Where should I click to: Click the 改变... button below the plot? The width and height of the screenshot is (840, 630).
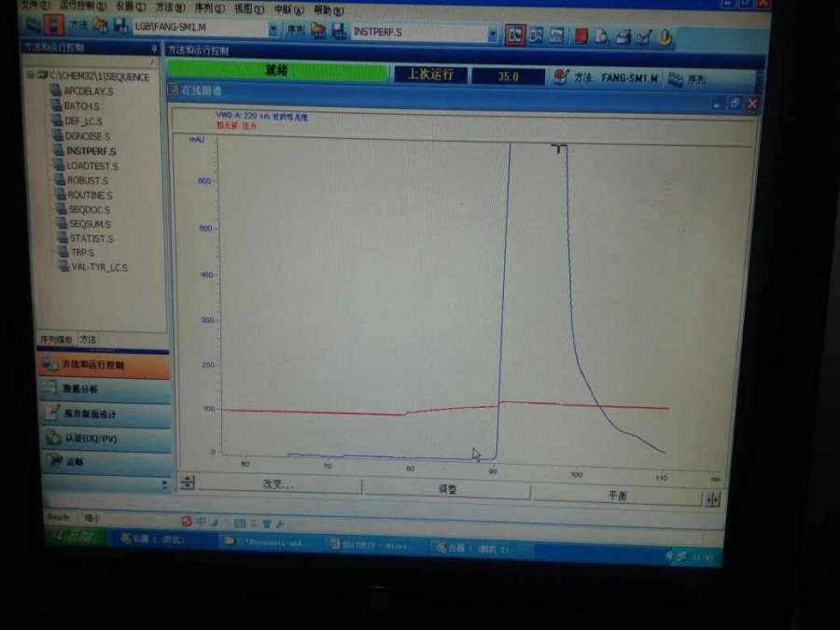278,483
